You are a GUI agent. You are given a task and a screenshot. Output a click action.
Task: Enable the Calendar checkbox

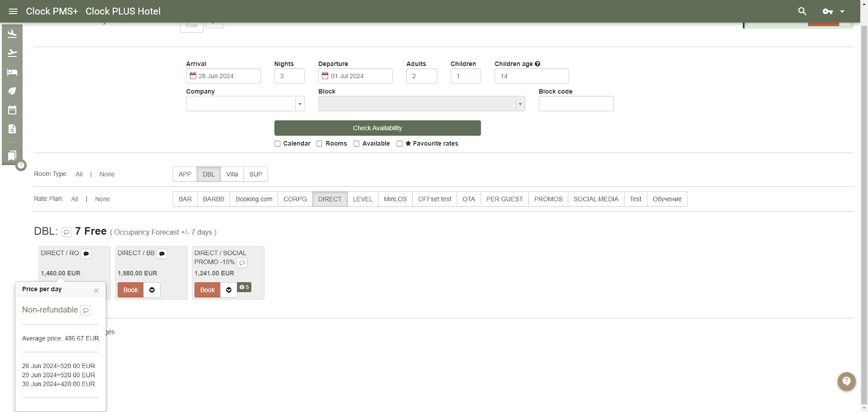[277, 144]
